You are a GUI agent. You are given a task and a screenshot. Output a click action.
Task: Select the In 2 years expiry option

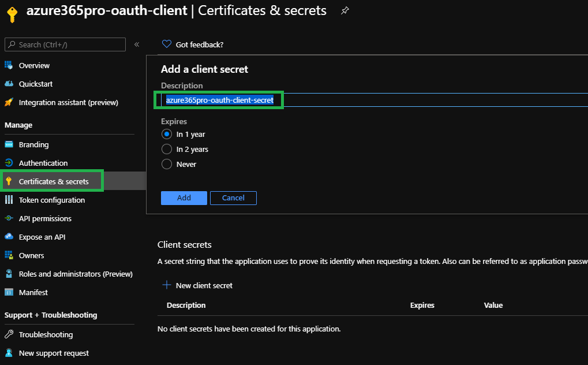coord(167,149)
